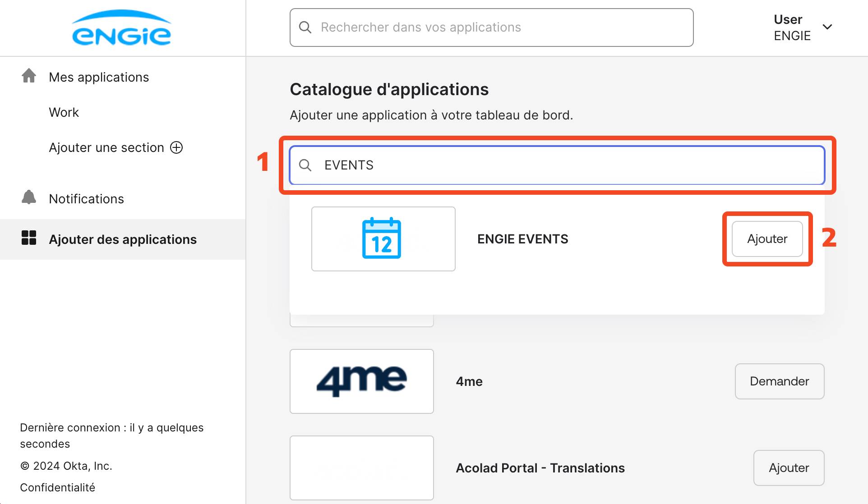Click the Dernière connexion text

[112, 435]
